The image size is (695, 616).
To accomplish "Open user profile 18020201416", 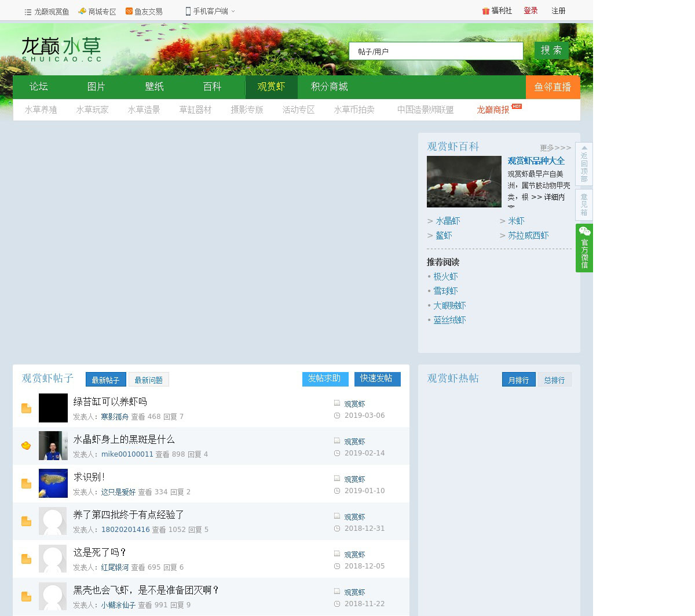I will tap(126, 530).
